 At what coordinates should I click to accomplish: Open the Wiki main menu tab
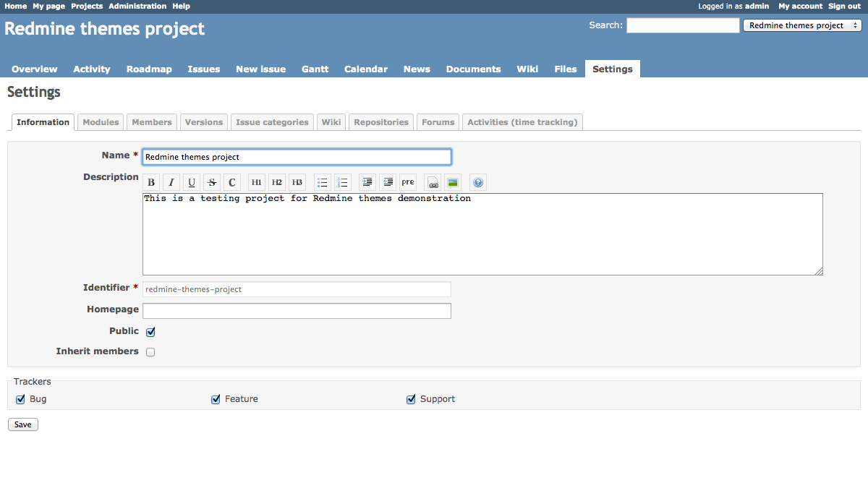[527, 69]
